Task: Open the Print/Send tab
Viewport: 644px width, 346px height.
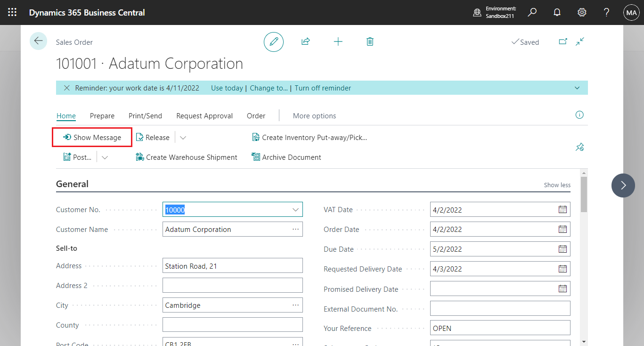Action: pos(145,116)
